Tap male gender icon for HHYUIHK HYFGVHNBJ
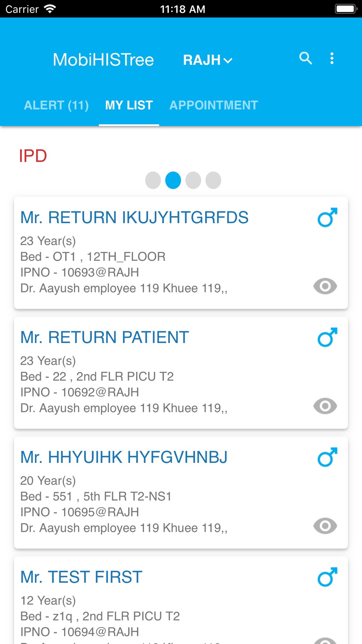Image resolution: width=362 pixels, height=644 pixels. (x=327, y=457)
